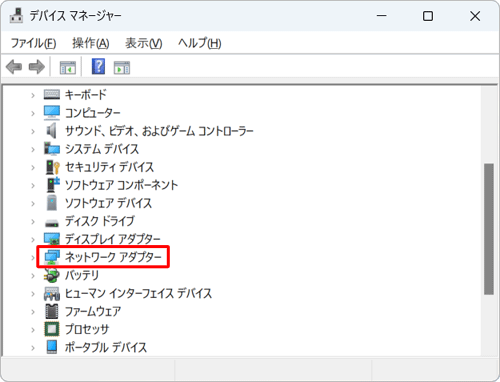Expand the ディスク ドライブ node
Viewport: 500px width, 382px height.
[33, 221]
